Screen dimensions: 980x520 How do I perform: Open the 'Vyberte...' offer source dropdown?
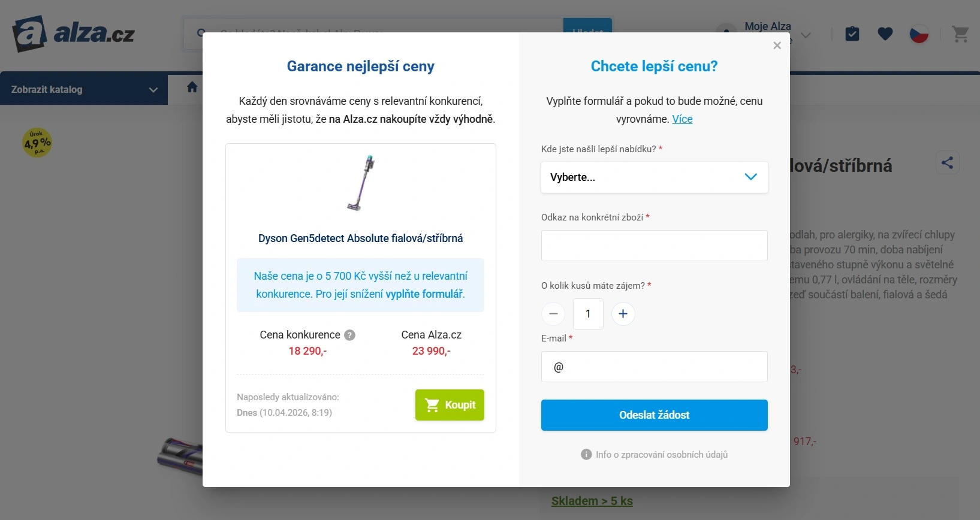pos(654,177)
